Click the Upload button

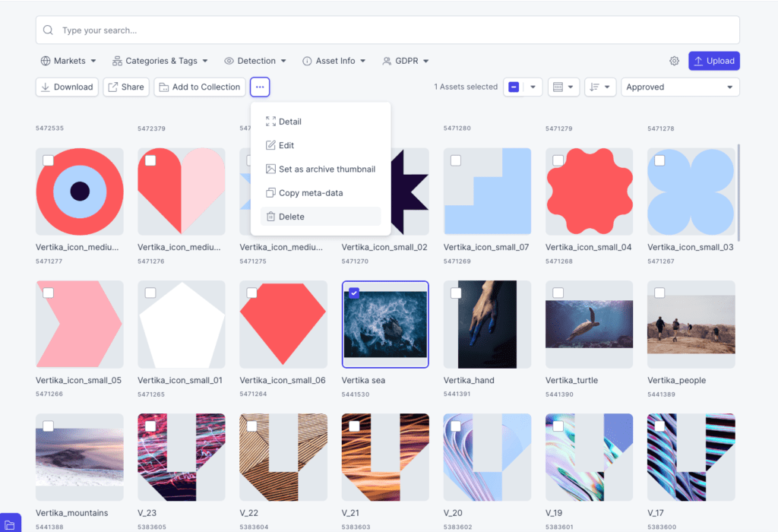click(x=714, y=61)
